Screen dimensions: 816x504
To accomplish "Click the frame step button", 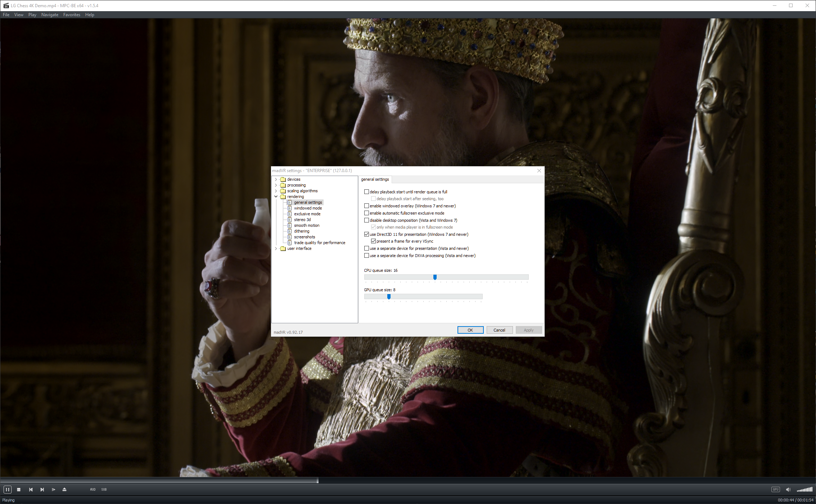I will (53, 490).
